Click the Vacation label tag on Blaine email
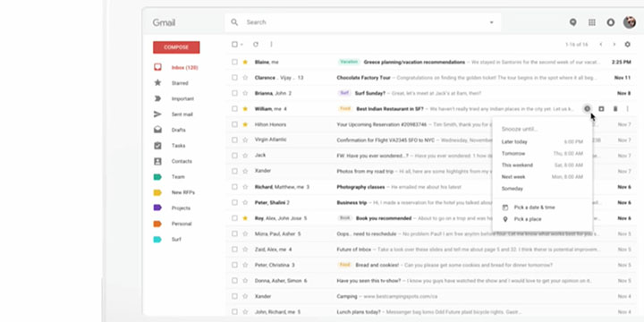Image resolution: width=644 pixels, height=322 pixels. 349,62
